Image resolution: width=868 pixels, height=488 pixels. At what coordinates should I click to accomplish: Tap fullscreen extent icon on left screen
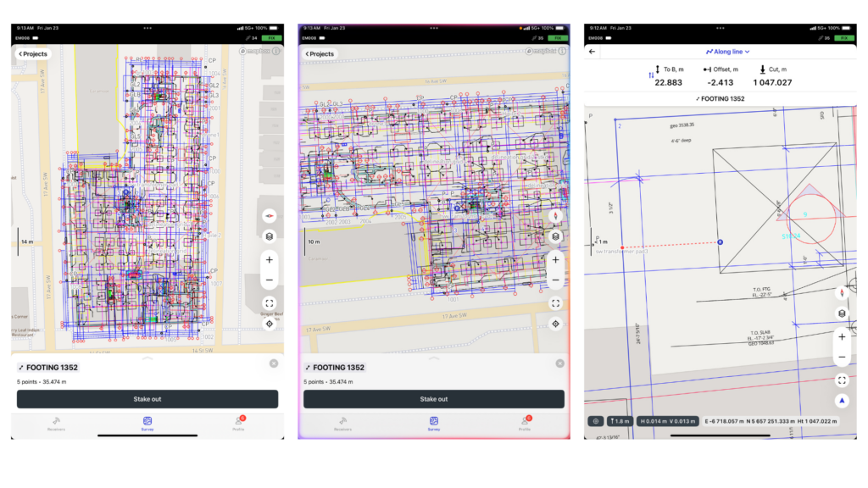(x=269, y=303)
